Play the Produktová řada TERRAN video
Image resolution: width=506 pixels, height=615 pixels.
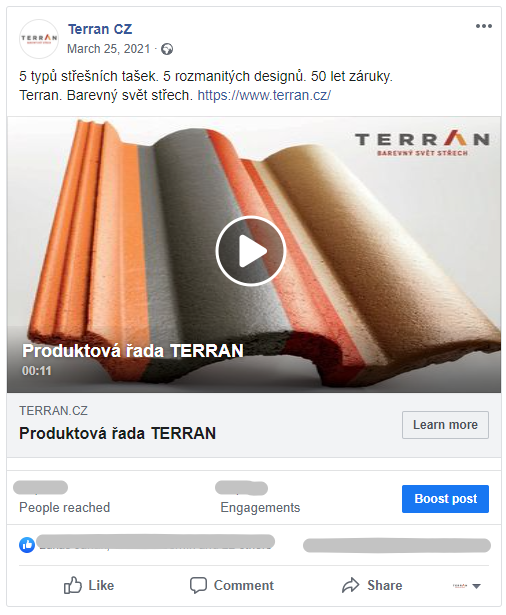250,251
